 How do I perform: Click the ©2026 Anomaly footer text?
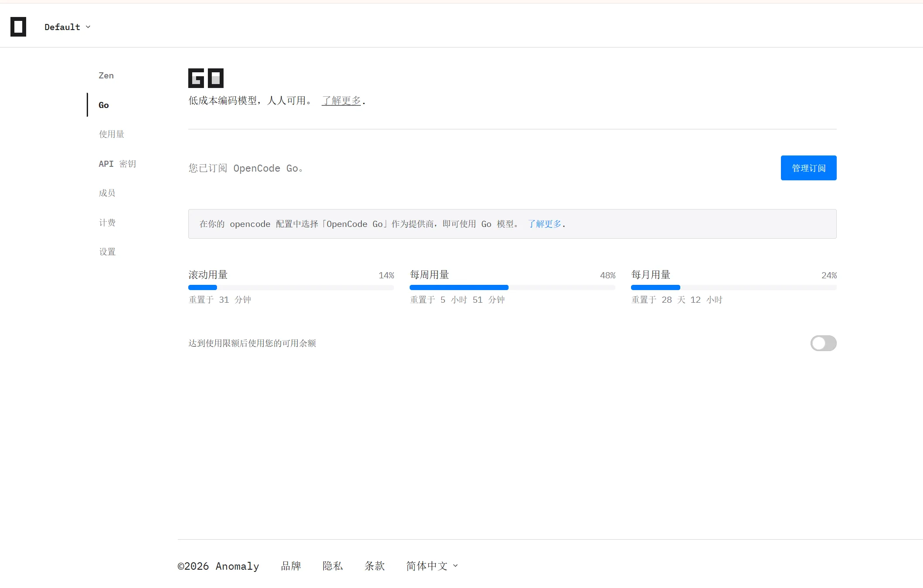coord(218,566)
